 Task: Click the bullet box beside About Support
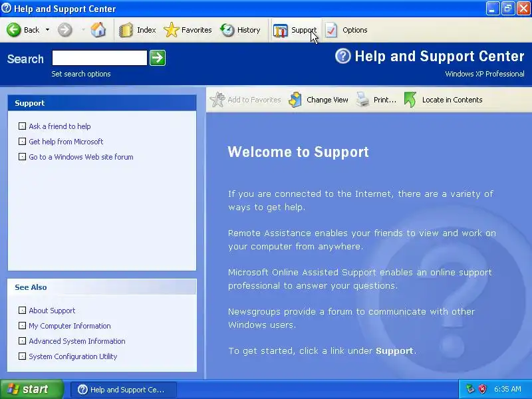22,310
